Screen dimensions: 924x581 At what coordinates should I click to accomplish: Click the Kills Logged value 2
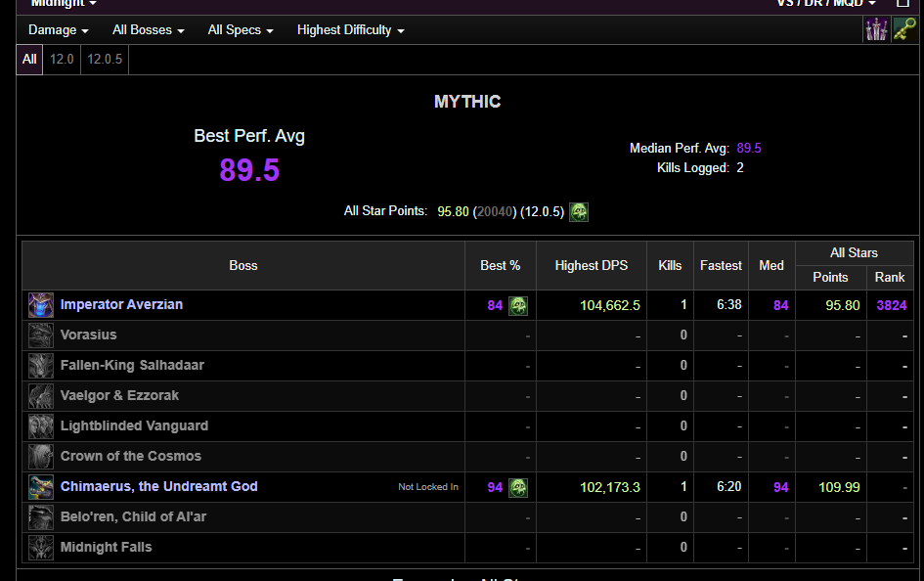tap(740, 168)
